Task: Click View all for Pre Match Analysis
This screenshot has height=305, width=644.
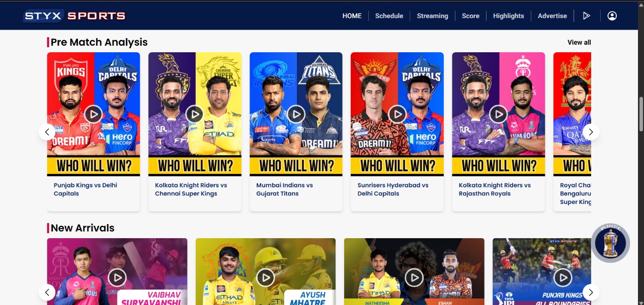Action: (x=579, y=42)
